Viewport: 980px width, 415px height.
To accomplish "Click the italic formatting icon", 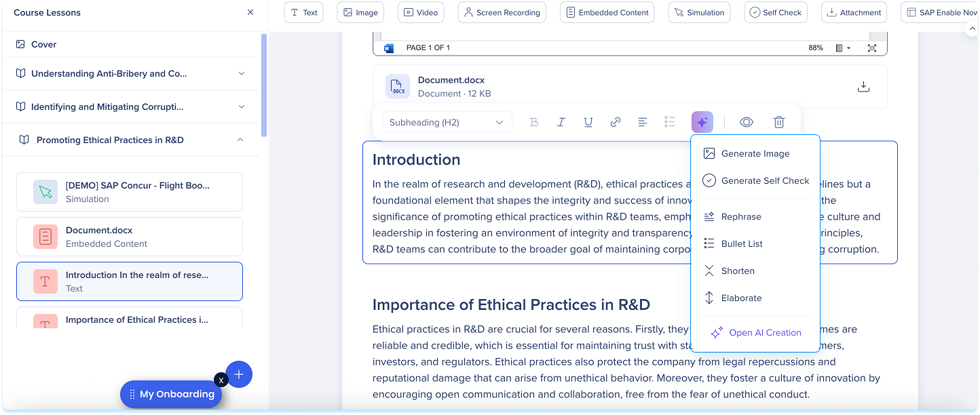I will (x=561, y=122).
